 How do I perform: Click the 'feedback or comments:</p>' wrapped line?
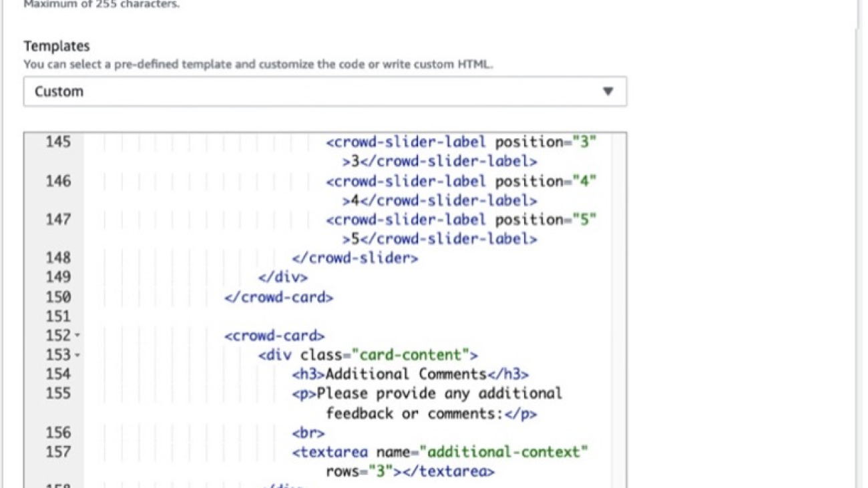point(431,413)
